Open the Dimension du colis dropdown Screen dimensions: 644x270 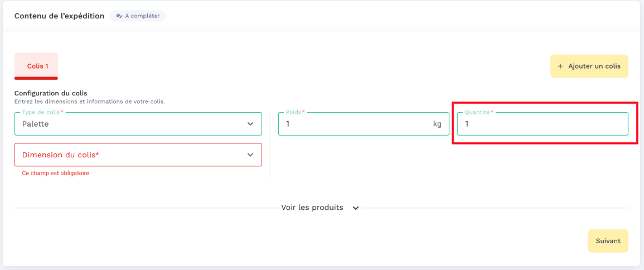[x=138, y=155]
